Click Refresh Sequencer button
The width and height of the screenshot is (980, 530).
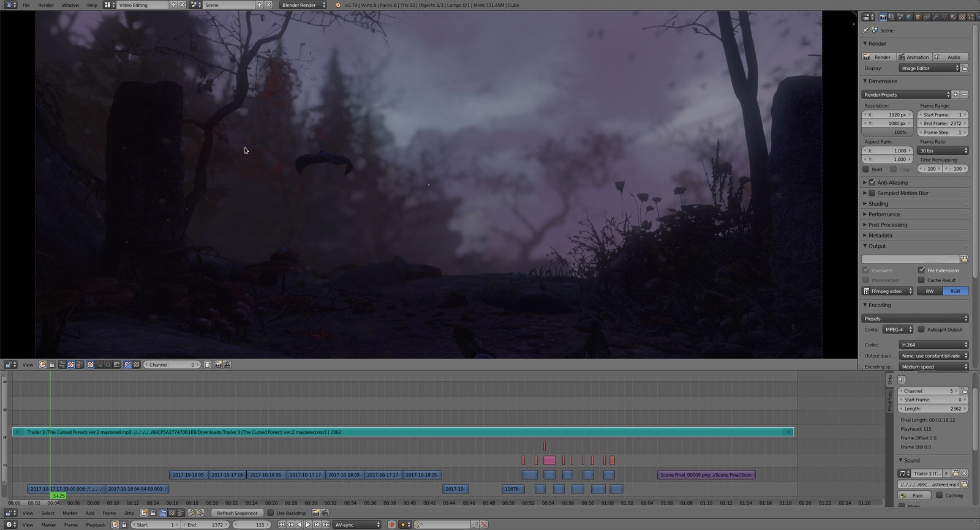[x=236, y=513]
